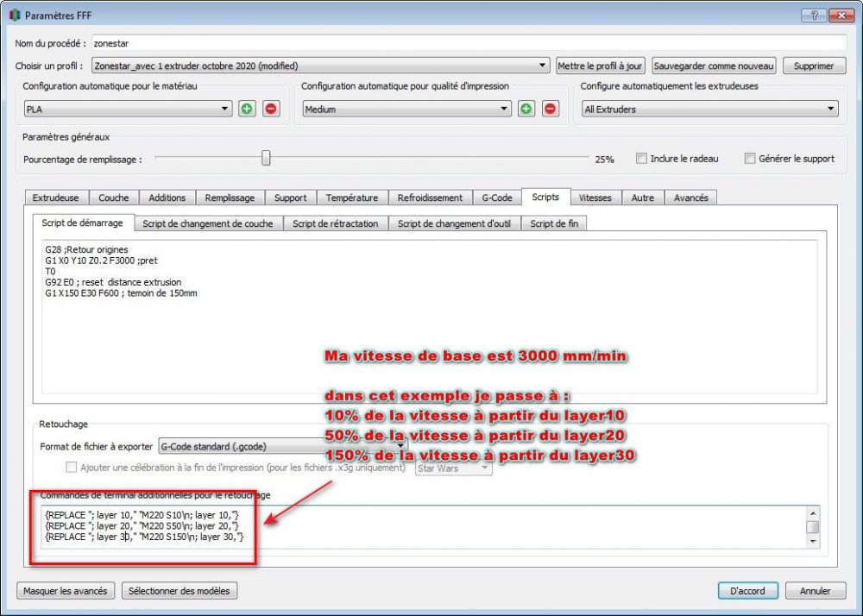Viewport: 863px width, 616px height.
Task: Click the Nom du procédé field
Action: click(469, 43)
